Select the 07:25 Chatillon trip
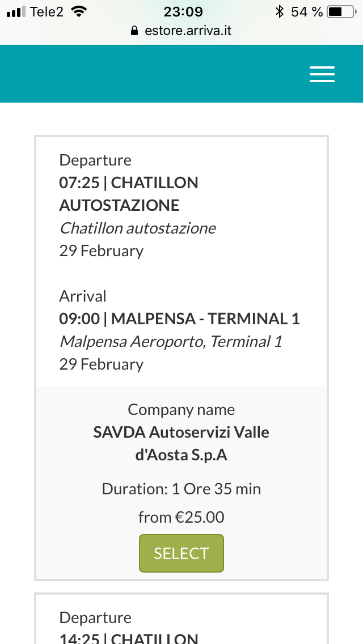This screenshot has height=644, width=363. (181, 553)
